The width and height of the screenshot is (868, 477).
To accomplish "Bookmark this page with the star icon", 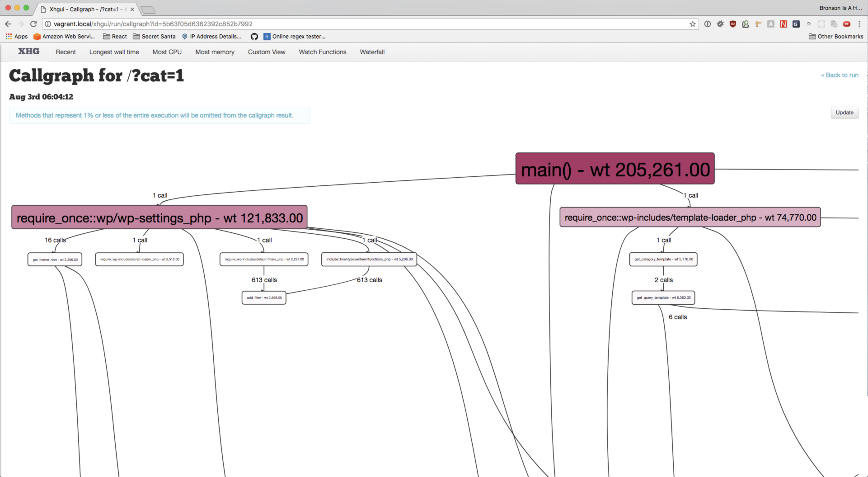I will point(692,24).
